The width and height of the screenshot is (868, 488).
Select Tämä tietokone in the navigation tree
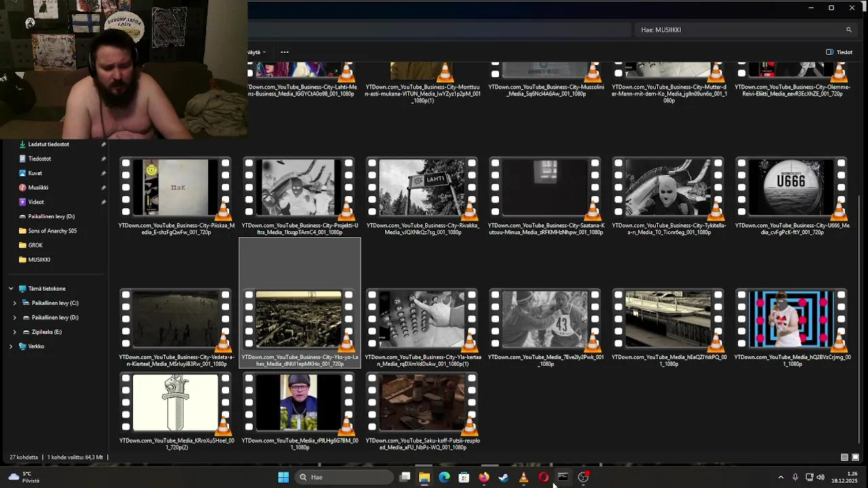(x=47, y=289)
